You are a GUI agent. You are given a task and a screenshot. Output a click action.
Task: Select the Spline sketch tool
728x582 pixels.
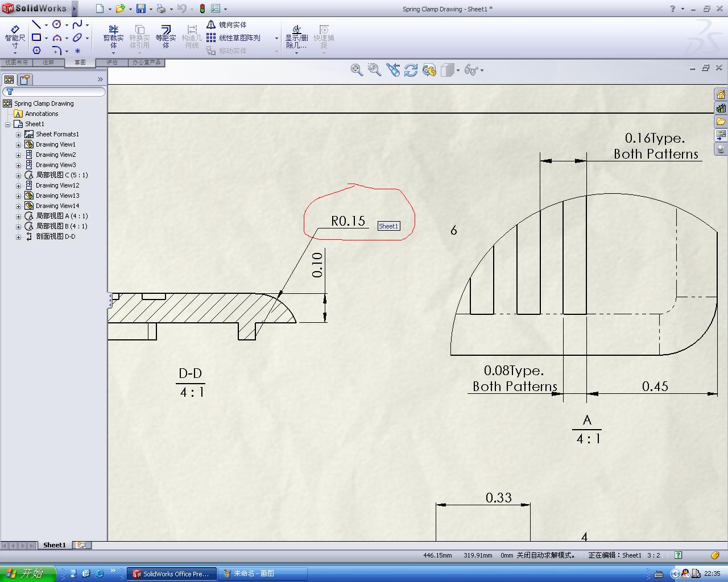pos(77,24)
